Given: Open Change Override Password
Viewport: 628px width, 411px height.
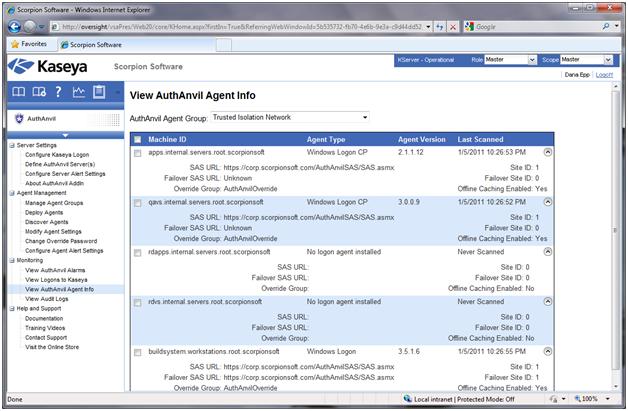Looking at the screenshot, I should click(x=61, y=241).
